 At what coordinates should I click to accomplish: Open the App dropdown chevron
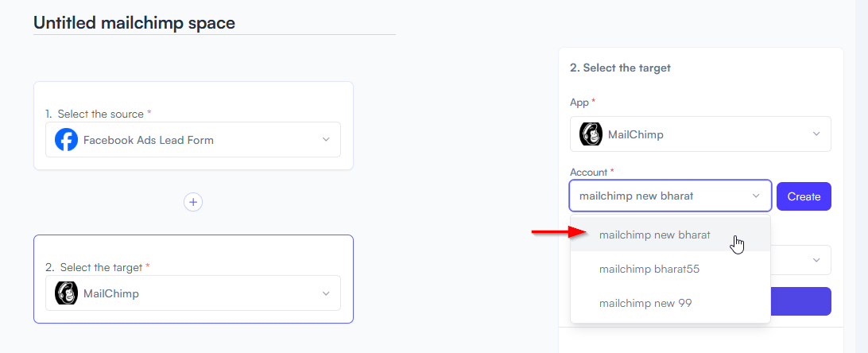click(x=816, y=134)
